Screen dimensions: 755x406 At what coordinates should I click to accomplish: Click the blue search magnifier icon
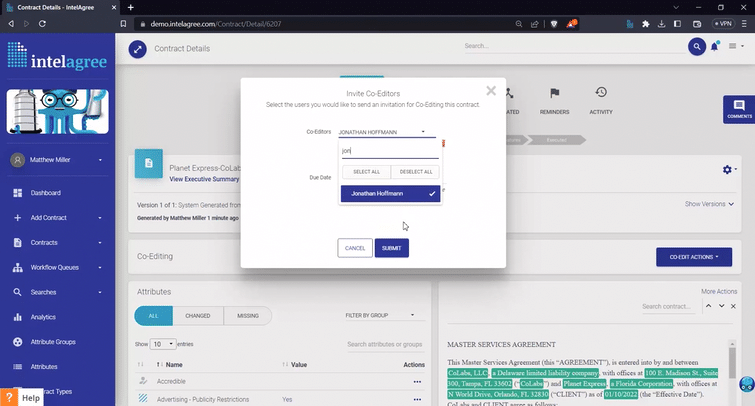coord(696,47)
